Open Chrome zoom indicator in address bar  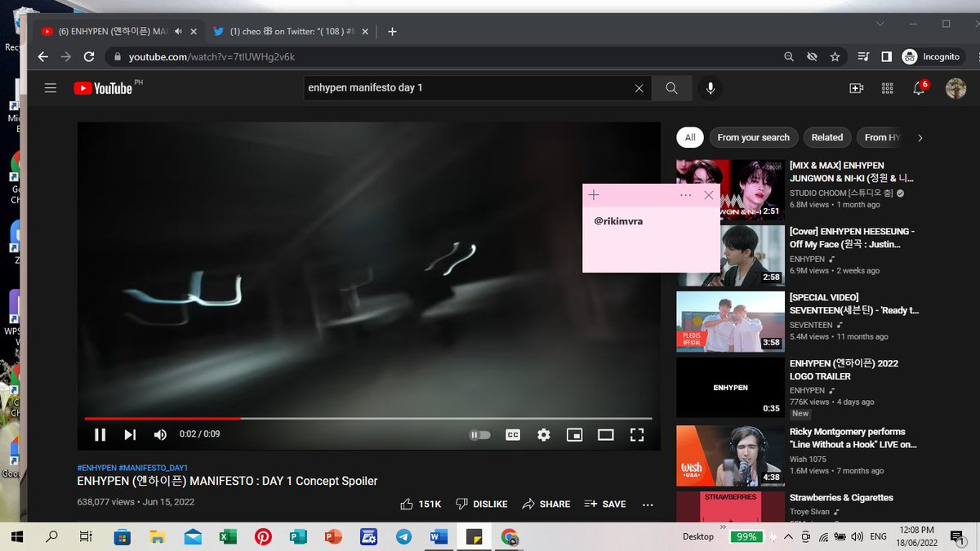tap(788, 57)
